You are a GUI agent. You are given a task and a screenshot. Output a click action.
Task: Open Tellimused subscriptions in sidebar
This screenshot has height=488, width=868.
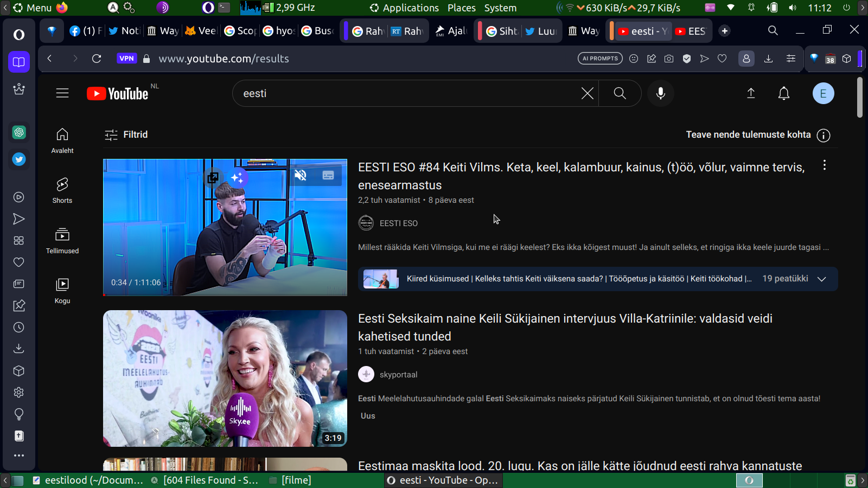coord(62,241)
